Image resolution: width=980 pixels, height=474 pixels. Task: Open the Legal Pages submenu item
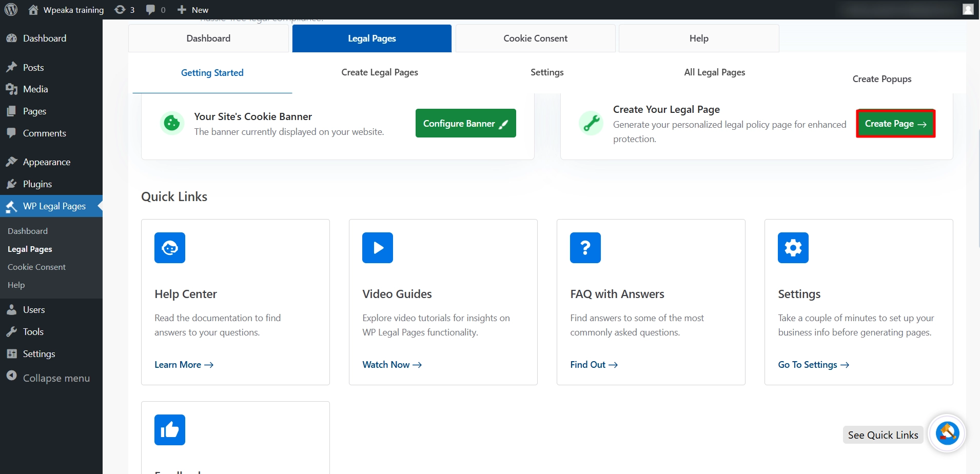[30, 249]
